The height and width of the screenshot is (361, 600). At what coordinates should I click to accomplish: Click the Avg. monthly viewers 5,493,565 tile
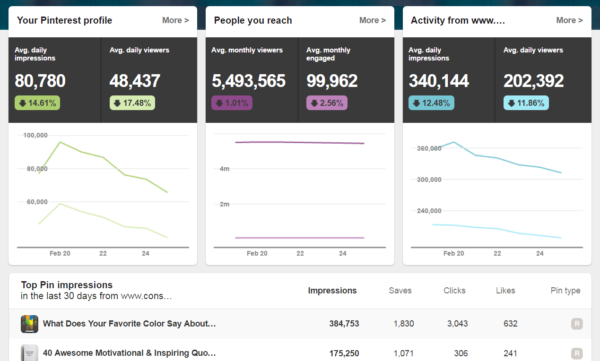252,80
